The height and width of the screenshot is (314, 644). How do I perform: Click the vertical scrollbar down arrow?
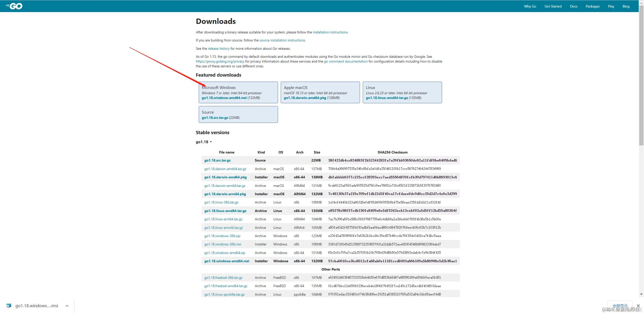(x=641, y=294)
